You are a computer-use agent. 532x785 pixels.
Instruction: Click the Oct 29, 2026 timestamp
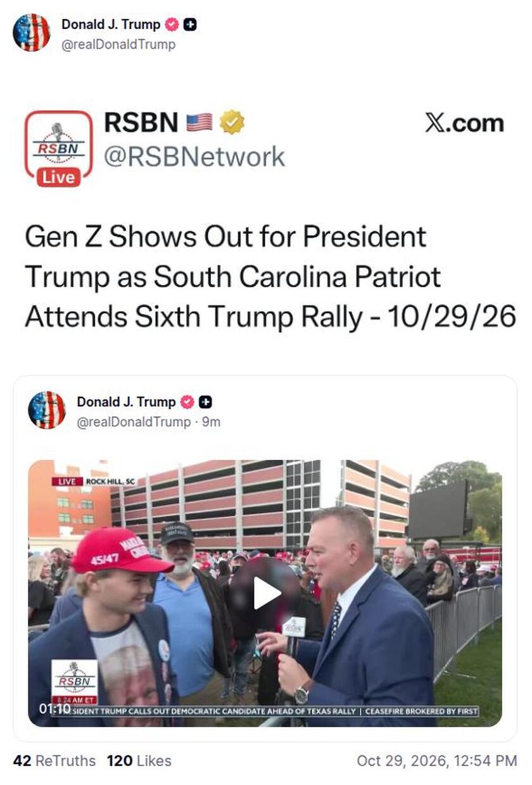(x=437, y=761)
